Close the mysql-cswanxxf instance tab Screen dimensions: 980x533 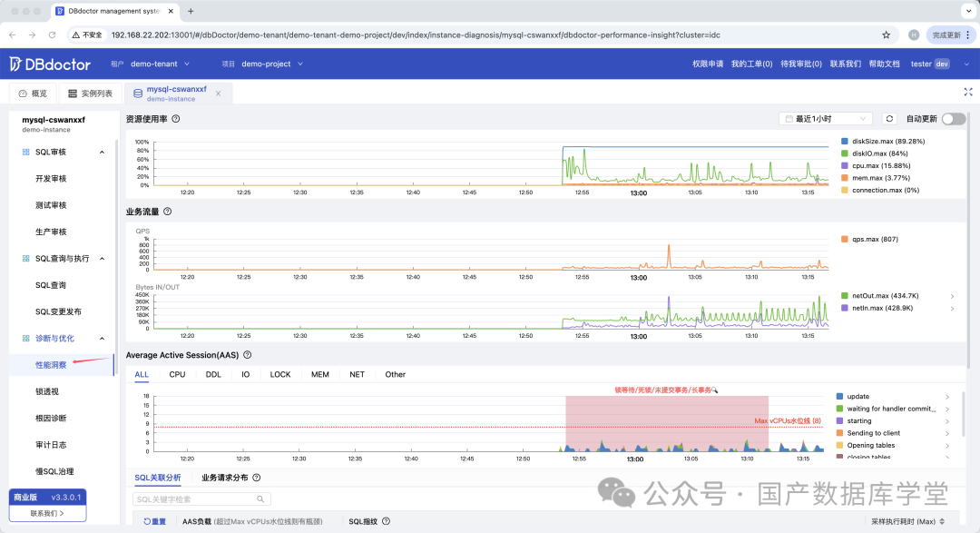tap(218, 94)
